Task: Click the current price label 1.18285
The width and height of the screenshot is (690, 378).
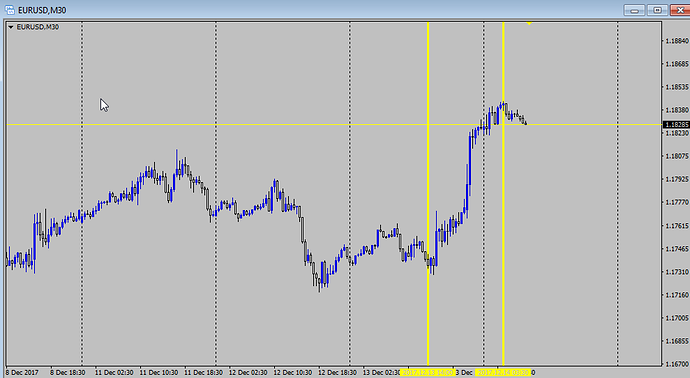Action: 676,125
